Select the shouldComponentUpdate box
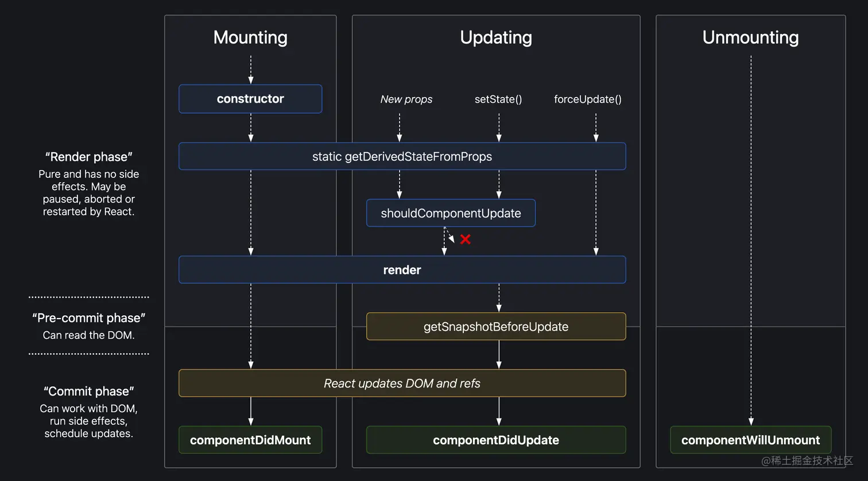This screenshot has width=868, height=481. pos(451,213)
